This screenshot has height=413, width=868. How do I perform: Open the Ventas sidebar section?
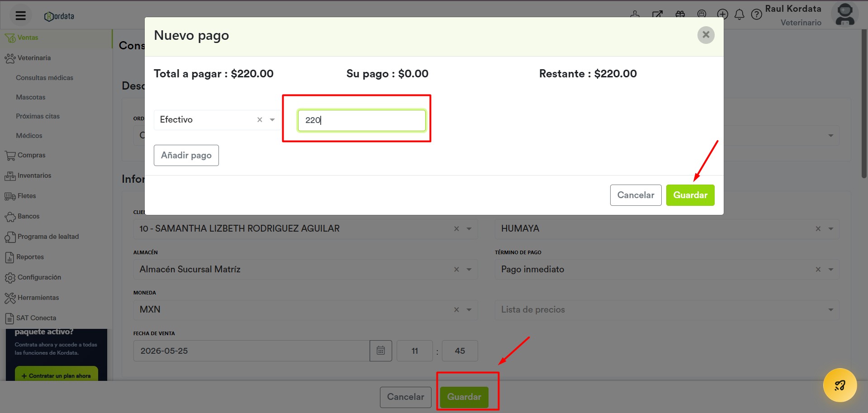[56, 38]
